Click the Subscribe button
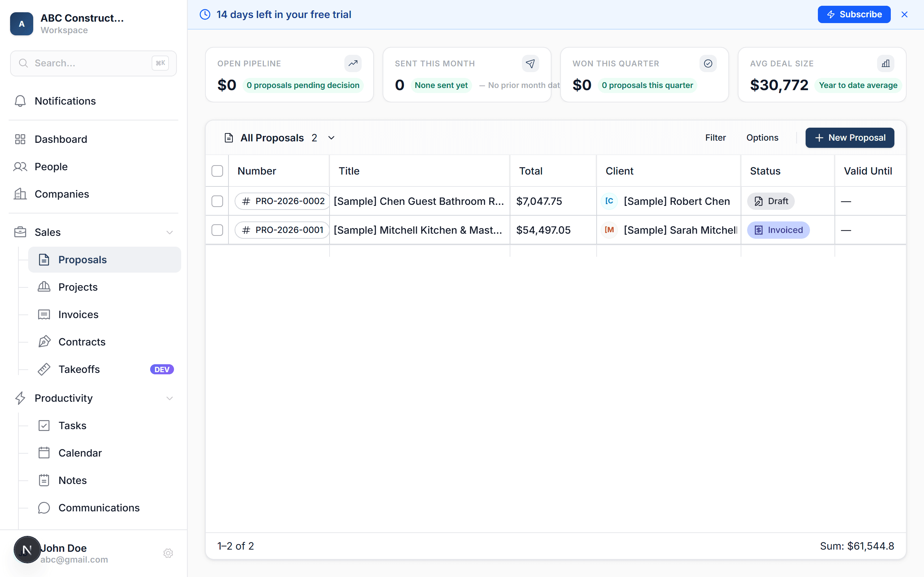 coord(854,14)
